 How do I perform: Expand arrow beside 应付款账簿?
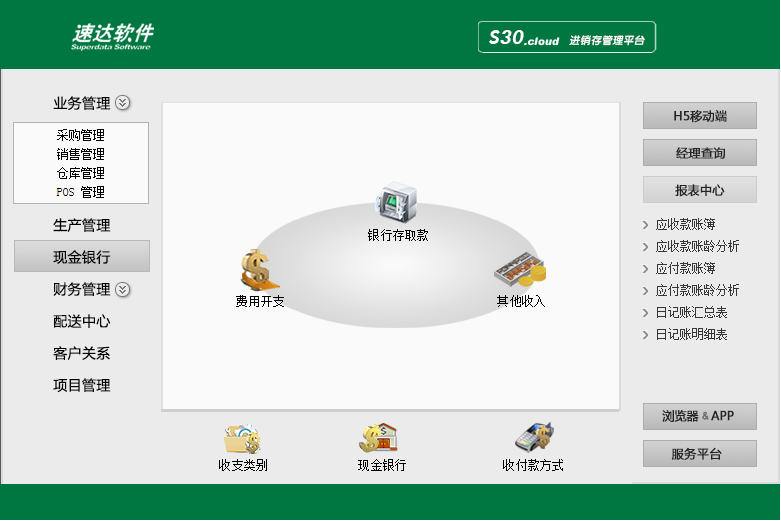point(646,269)
